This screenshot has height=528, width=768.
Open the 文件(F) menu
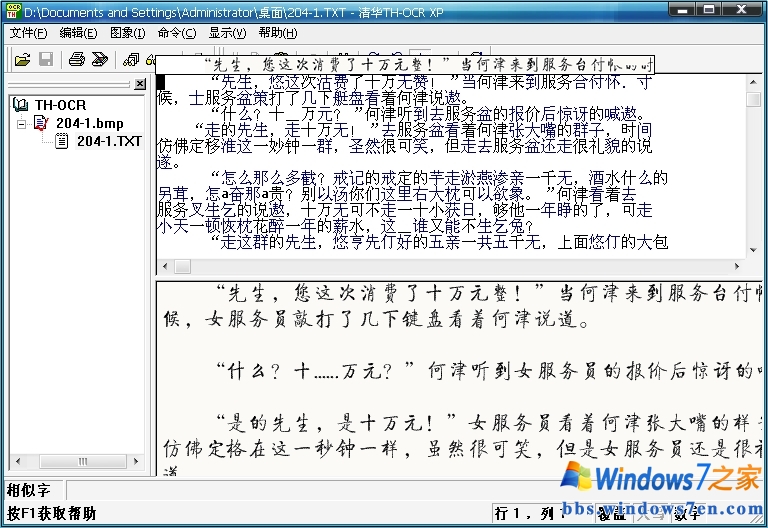coord(28,33)
